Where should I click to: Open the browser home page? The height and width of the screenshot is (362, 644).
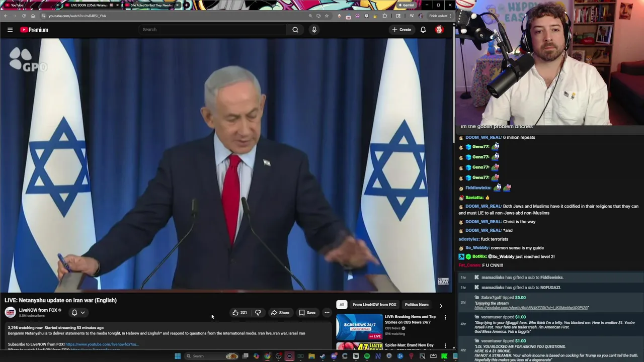[33, 16]
